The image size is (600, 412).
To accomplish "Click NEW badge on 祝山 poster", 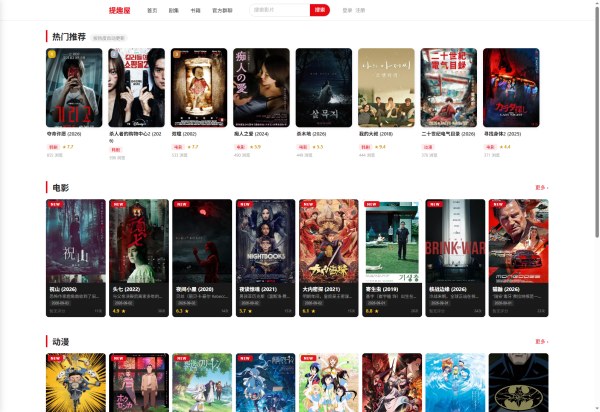I will tap(55, 204).
